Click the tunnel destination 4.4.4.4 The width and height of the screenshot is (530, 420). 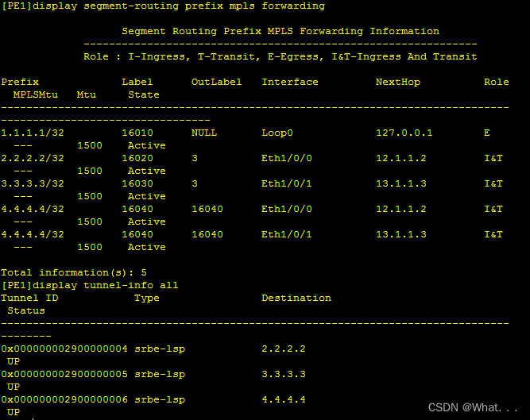(x=284, y=399)
